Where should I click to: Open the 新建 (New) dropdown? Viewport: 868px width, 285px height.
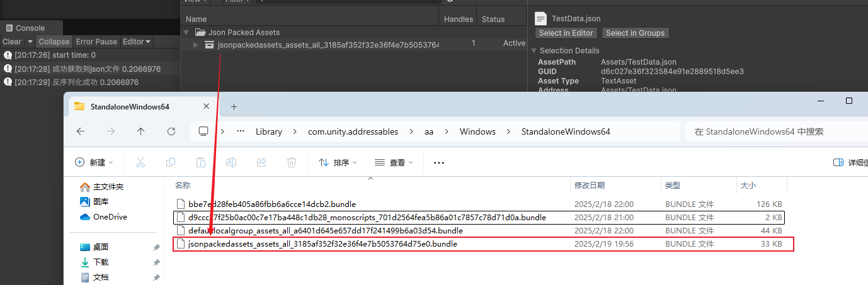tap(94, 162)
